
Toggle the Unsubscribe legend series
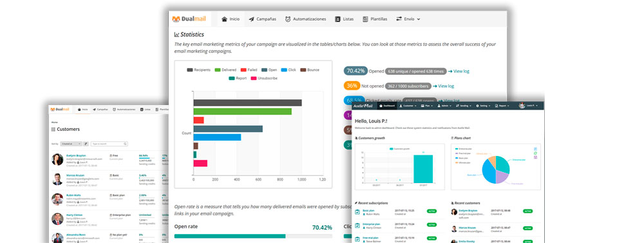point(264,78)
